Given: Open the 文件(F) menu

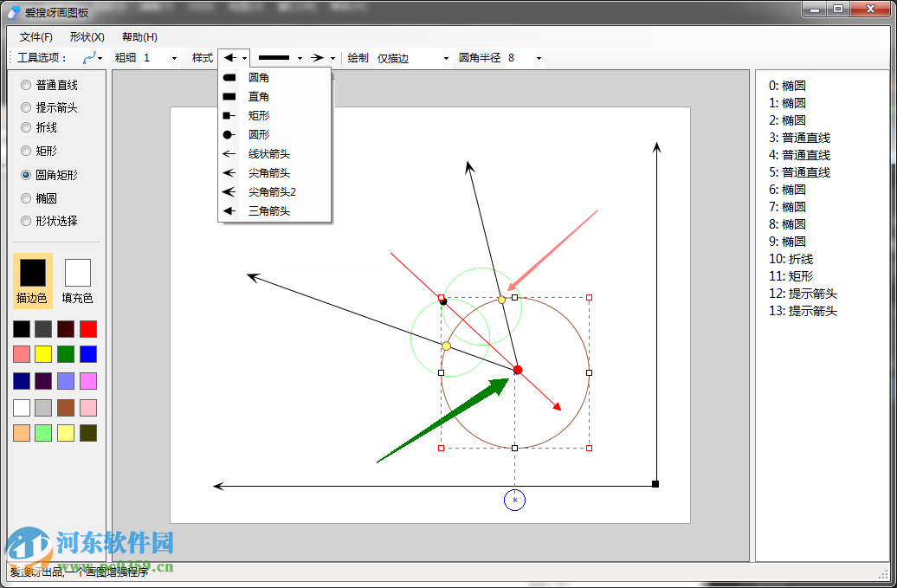Looking at the screenshot, I should 35,37.
